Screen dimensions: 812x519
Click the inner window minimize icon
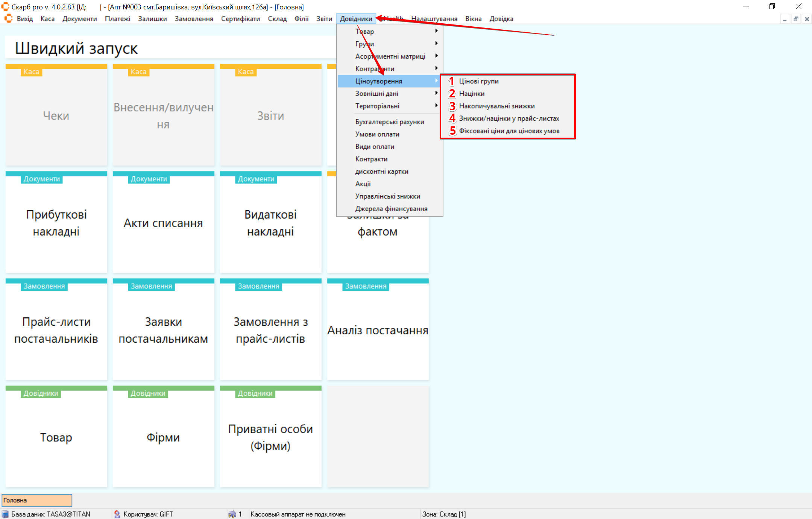[x=785, y=19]
